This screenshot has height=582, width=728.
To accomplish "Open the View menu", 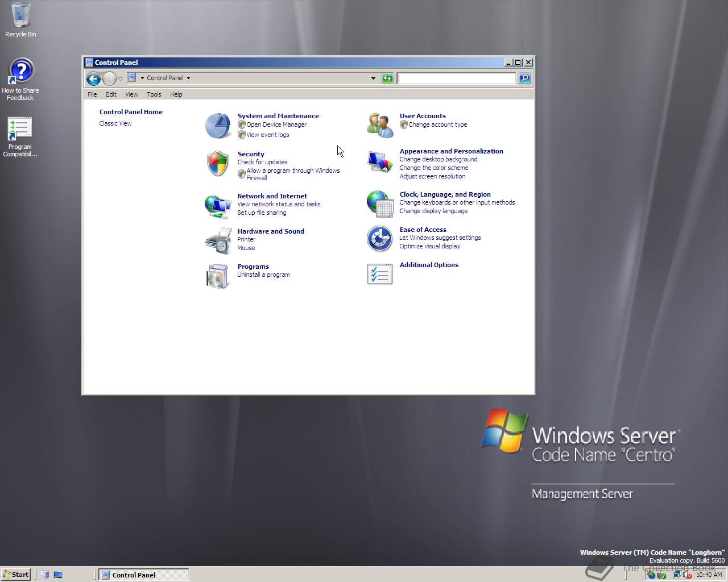I will [x=131, y=94].
